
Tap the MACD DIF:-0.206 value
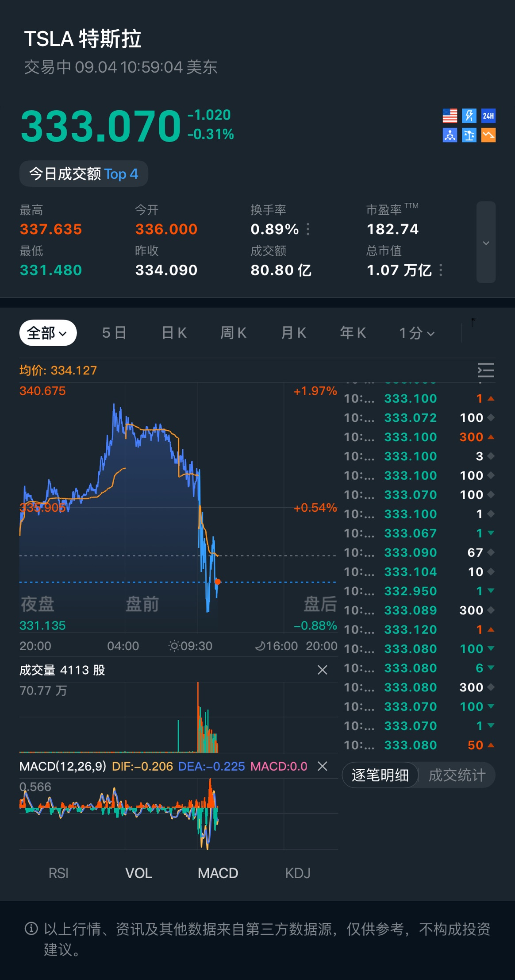click(142, 766)
